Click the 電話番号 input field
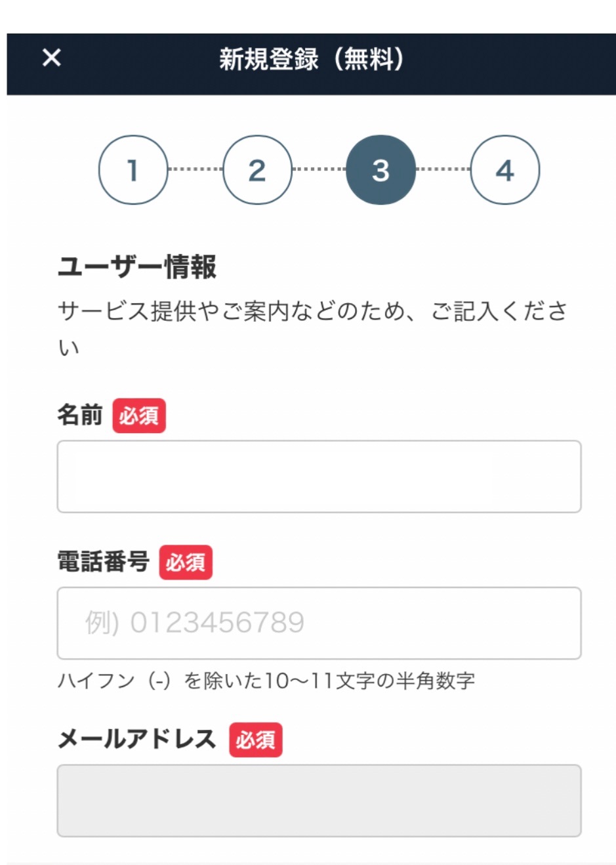The width and height of the screenshot is (616, 865). (x=319, y=623)
